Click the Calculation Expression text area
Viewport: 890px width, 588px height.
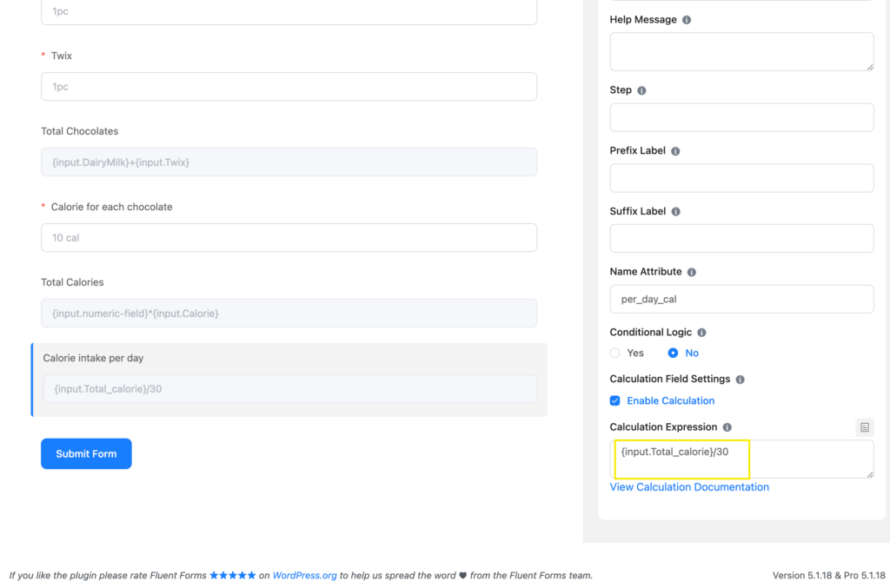tap(741, 459)
